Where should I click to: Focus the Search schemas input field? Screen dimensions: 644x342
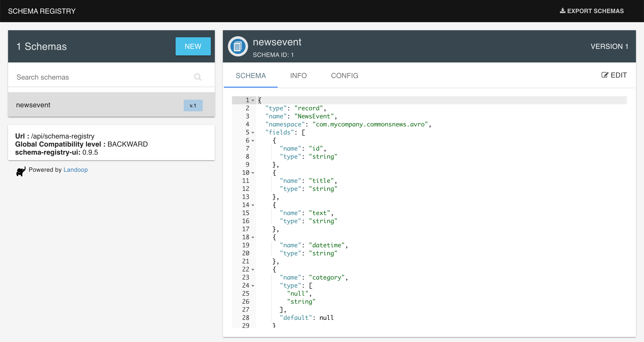pos(101,77)
